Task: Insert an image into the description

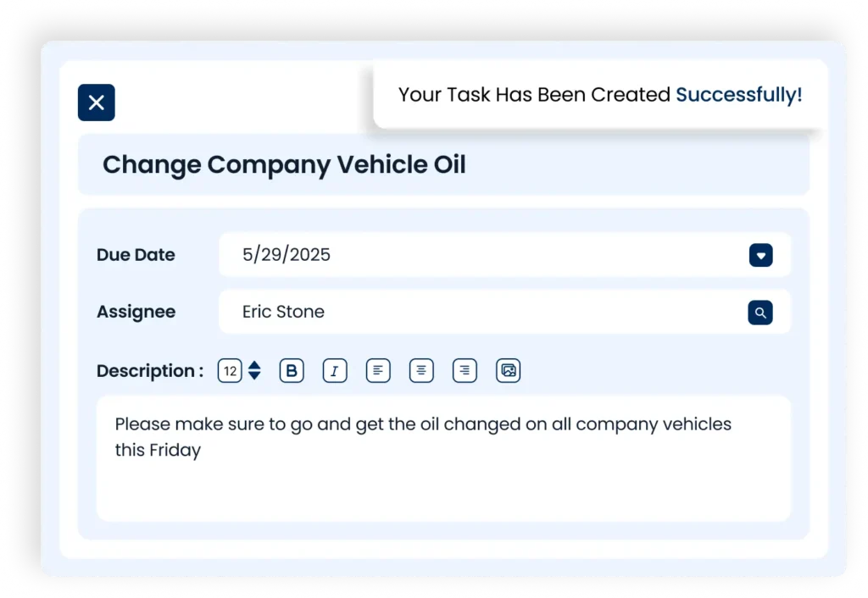Action: 508,371
